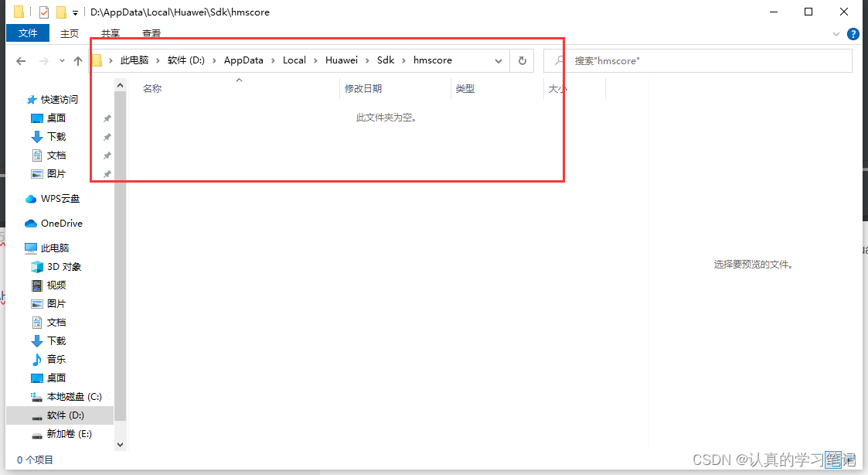This screenshot has height=475, width=868.
Task: Focus the 搜索"hmscore" search box
Action: click(x=697, y=60)
